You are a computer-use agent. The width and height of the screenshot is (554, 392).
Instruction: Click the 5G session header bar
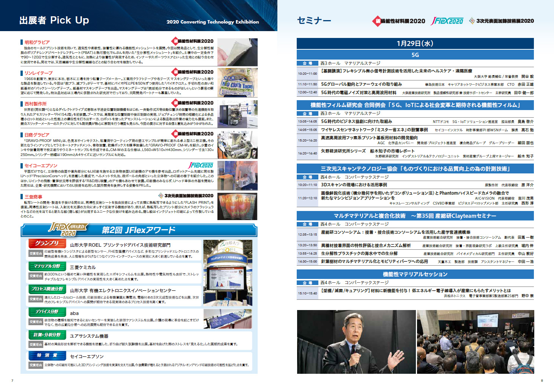pyautogui.click(x=415, y=55)
